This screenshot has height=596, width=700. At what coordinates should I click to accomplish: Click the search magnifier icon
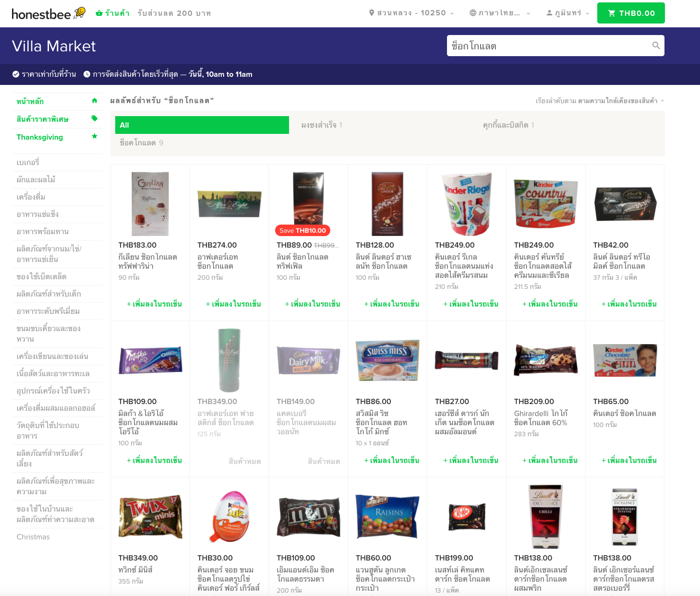point(656,46)
